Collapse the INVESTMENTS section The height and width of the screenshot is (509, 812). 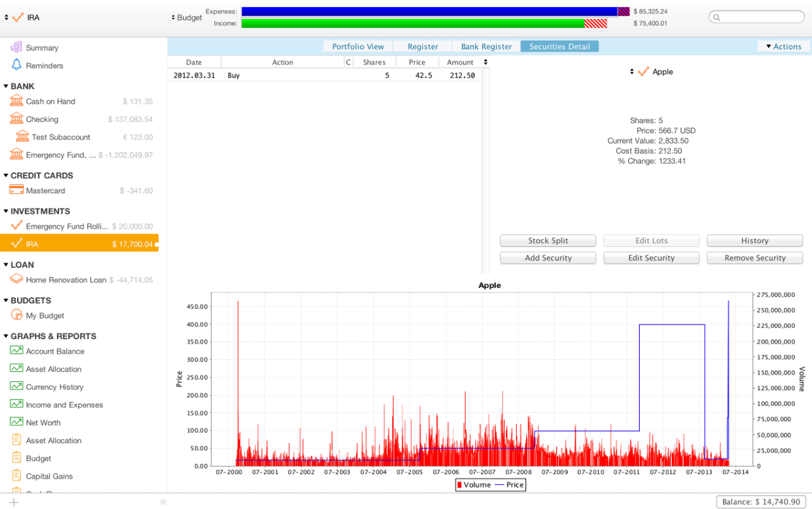6,212
